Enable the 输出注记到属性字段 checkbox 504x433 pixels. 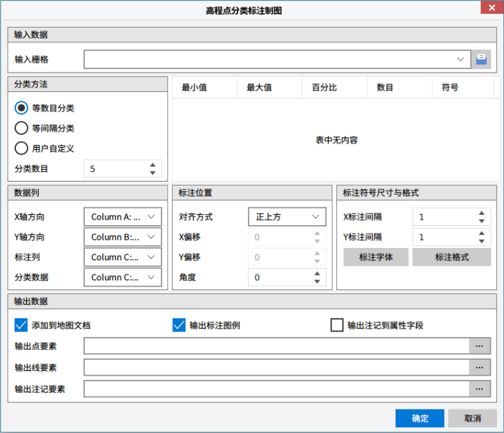tap(337, 325)
